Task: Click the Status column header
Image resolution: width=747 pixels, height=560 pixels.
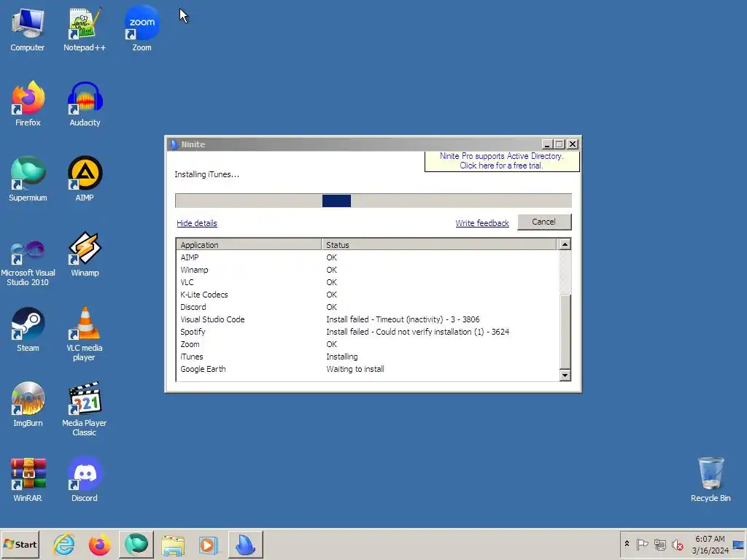Action: [438, 244]
